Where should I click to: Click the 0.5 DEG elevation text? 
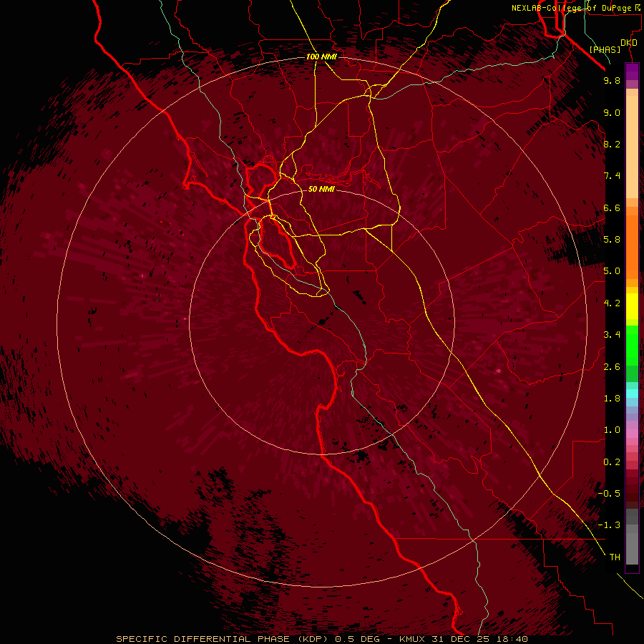(x=357, y=639)
